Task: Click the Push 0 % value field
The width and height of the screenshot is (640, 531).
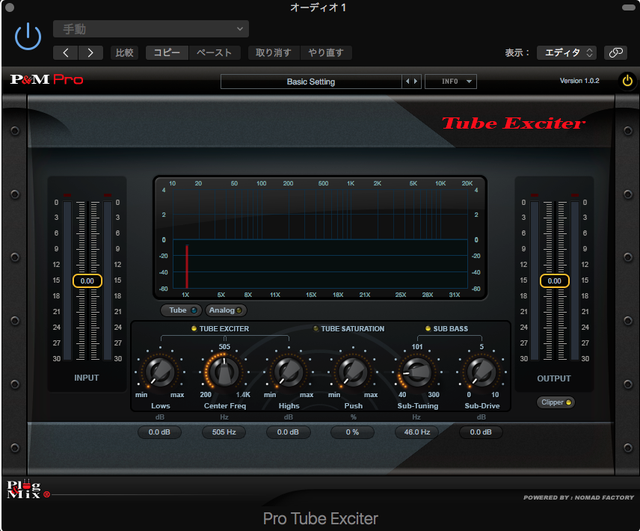Action: pos(352,432)
